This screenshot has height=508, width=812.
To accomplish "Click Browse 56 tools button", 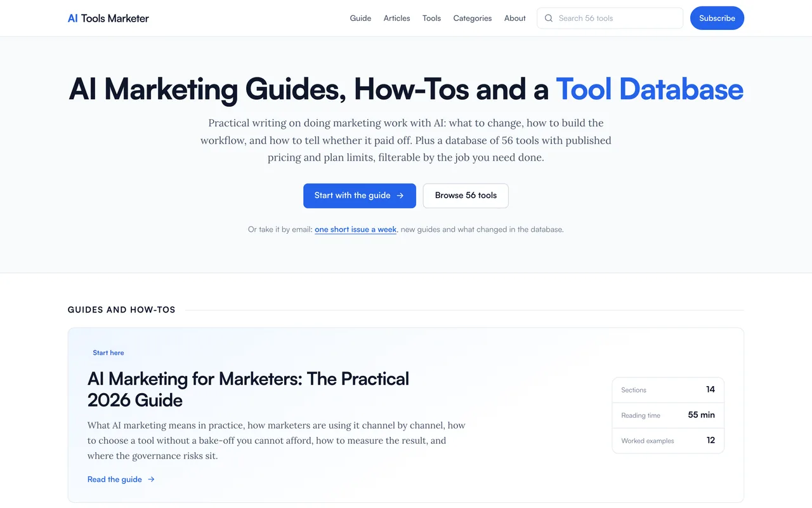I will 466,196.
